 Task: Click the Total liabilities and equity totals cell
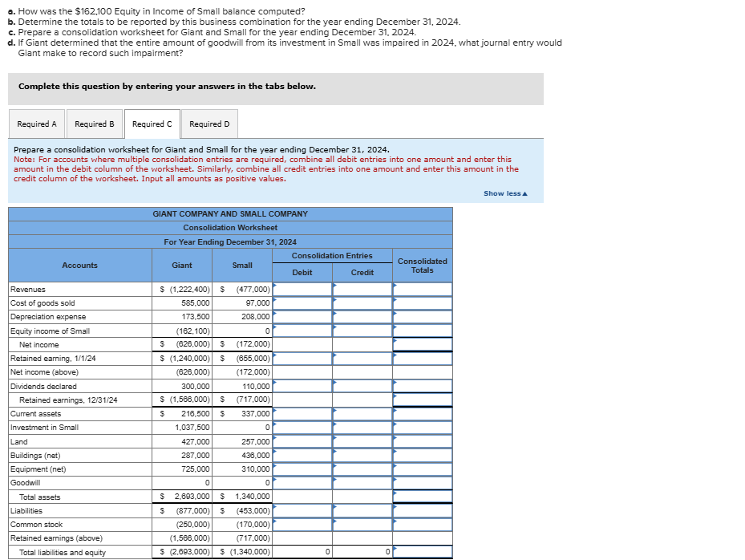[x=422, y=551]
